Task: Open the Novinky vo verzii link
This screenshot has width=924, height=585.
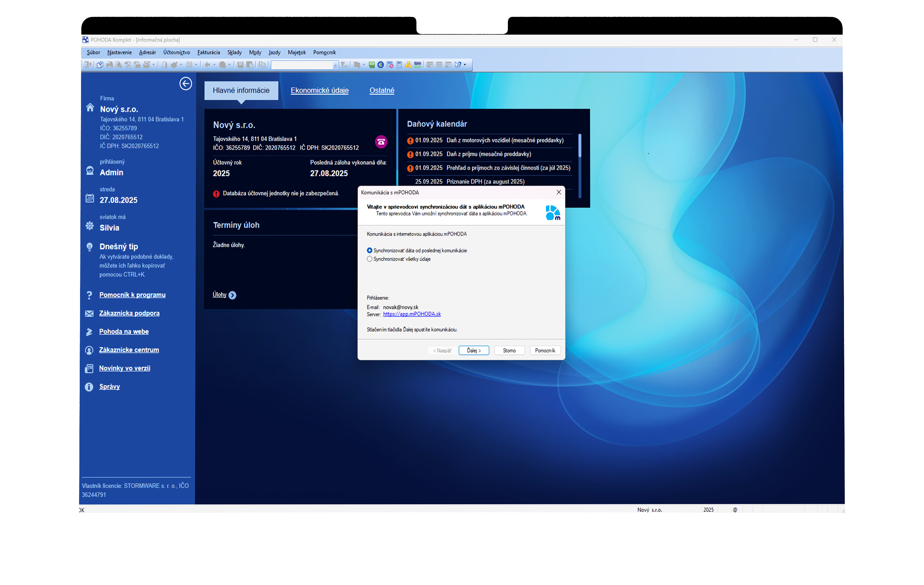Action: pyautogui.click(x=125, y=369)
